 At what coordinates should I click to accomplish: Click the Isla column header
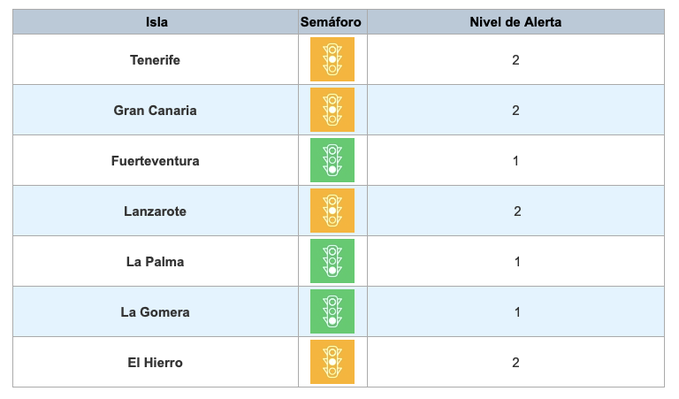[156, 22]
